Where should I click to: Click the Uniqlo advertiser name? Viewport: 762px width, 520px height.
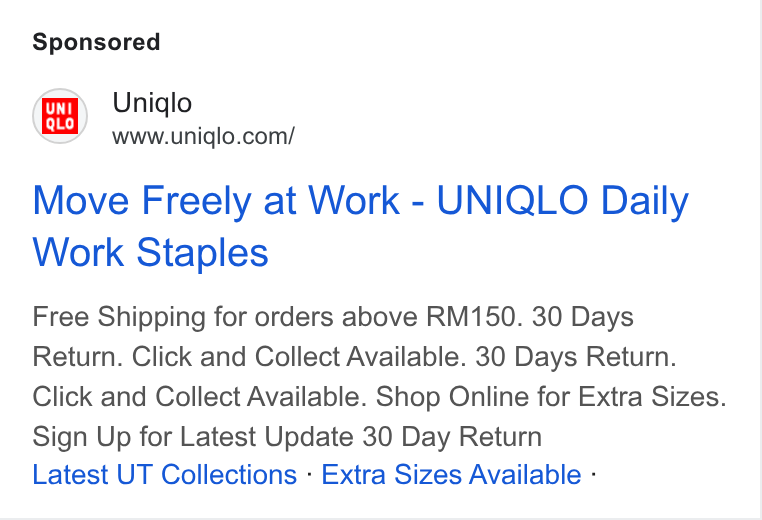click(152, 103)
